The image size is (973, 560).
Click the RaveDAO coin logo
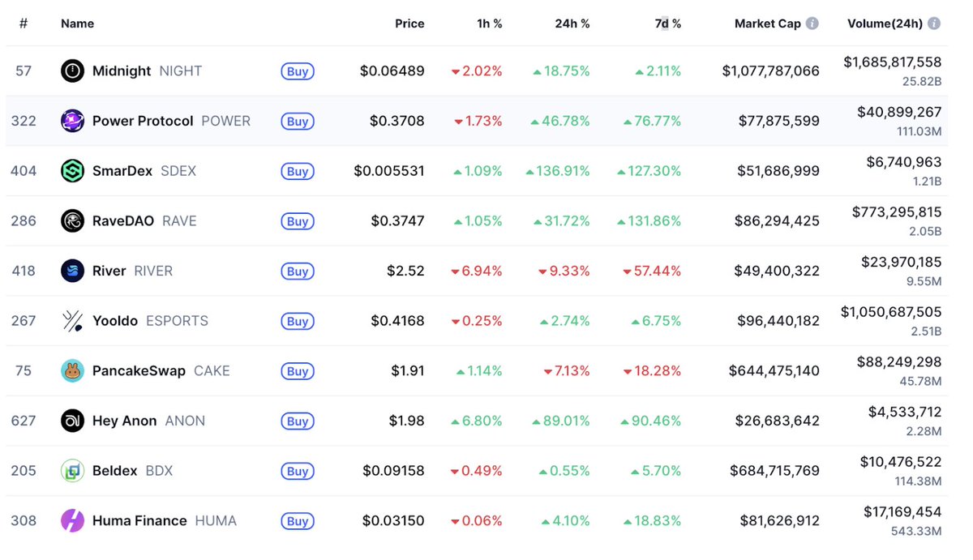coord(72,221)
